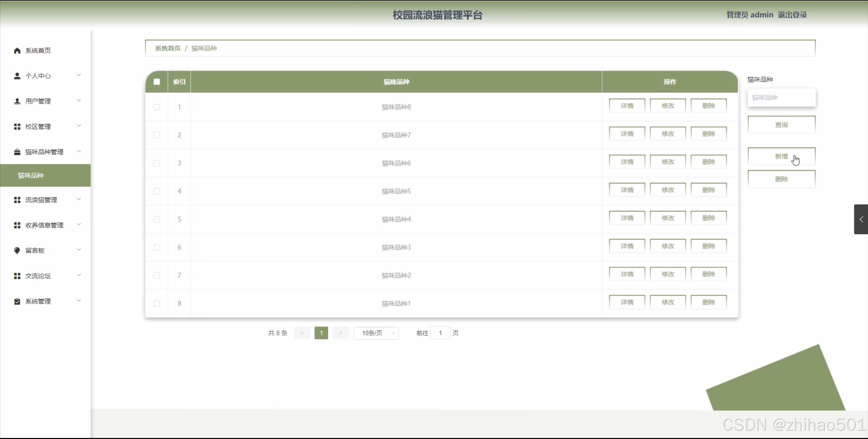This screenshot has height=439, width=868.
Task: Expand the 收养信息管理 menu chevron
Action: (x=79, y=224)
